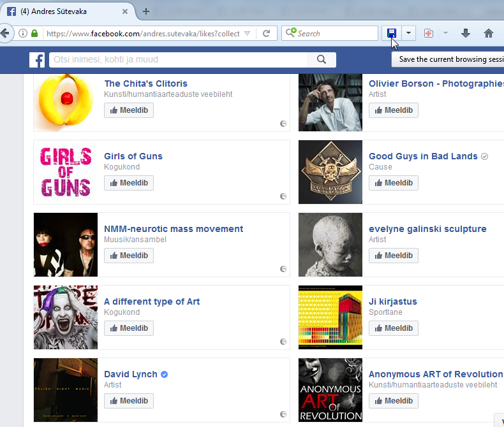Focus the Facebook search field
This screenshot has height=427, width=504.
tap(178, 60)
